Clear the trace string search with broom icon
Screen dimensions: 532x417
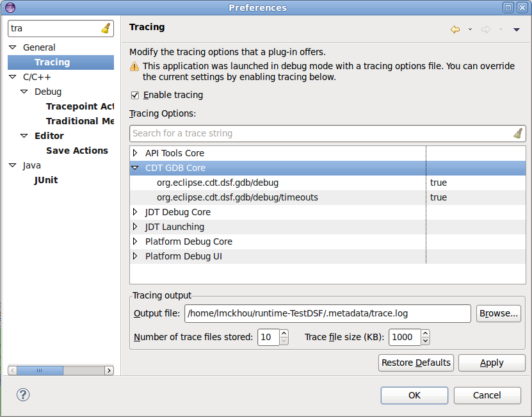click(518, 133)
